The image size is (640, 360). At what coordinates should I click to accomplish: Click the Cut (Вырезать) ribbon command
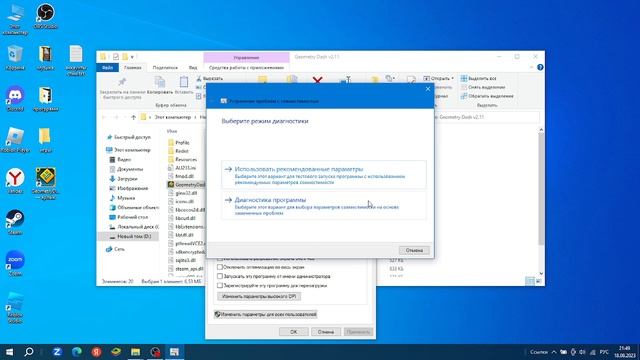[209, 78]
